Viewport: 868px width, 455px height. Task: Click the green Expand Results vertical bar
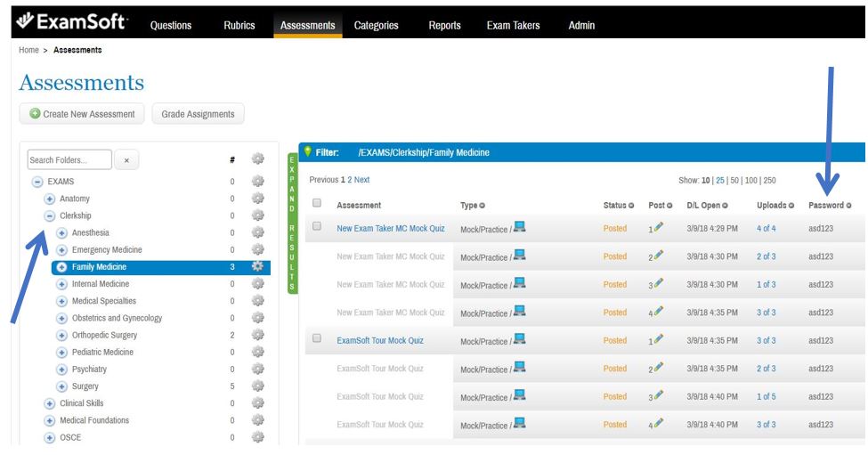[291, 223]
